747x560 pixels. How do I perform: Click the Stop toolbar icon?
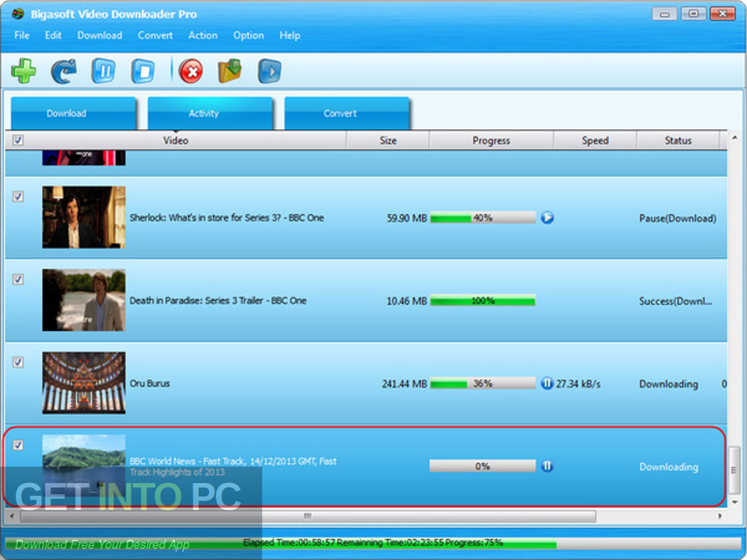coord(143,72)
